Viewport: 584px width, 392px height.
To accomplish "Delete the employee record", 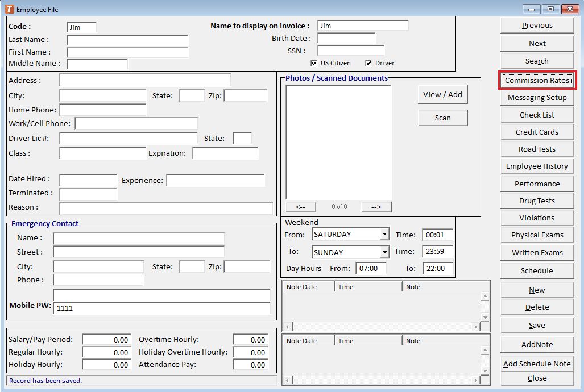I will [537, 307].
